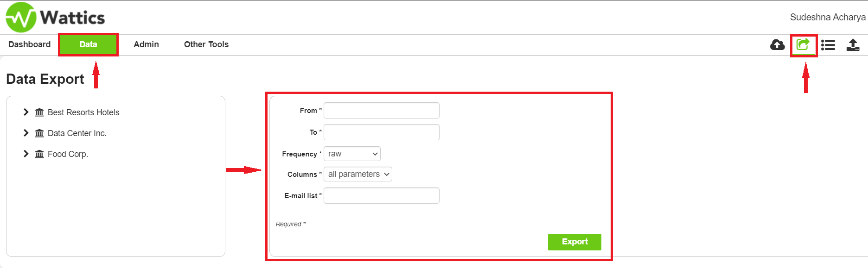Click the Food Corp. building icon
This screenshot has width=868, height=268.
click(39, 154)
